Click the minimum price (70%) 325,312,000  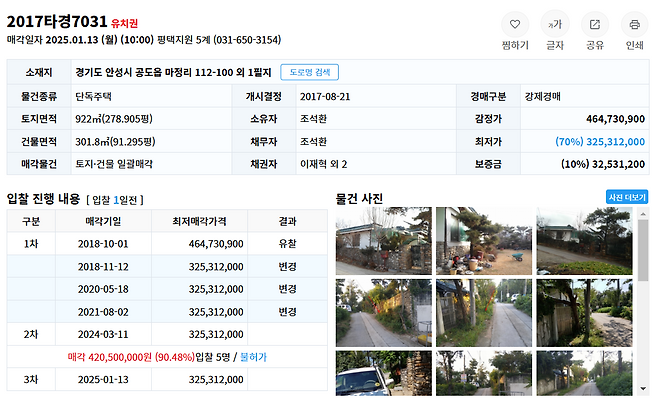[600, 141]
